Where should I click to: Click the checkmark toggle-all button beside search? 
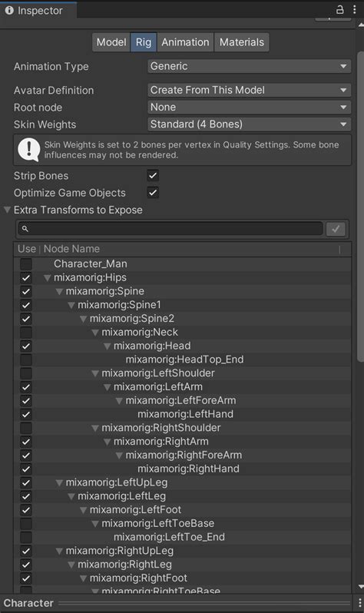tap(336, 229)
